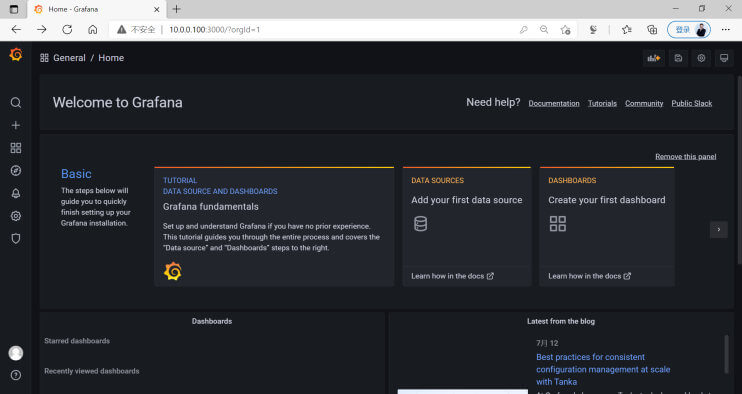742x394 pixels.
Task: Open the Configuration gear in the sidebar
Action: click(x=16, y=216)
